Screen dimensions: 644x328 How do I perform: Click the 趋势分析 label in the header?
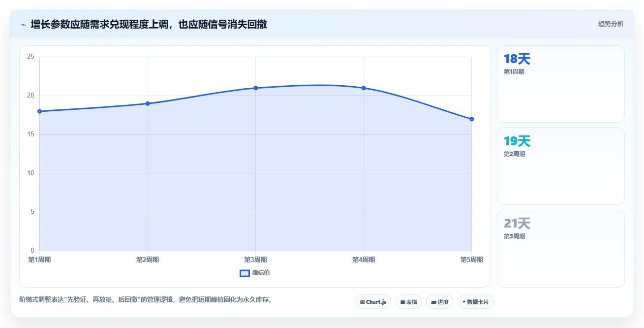tap(611, 24)
